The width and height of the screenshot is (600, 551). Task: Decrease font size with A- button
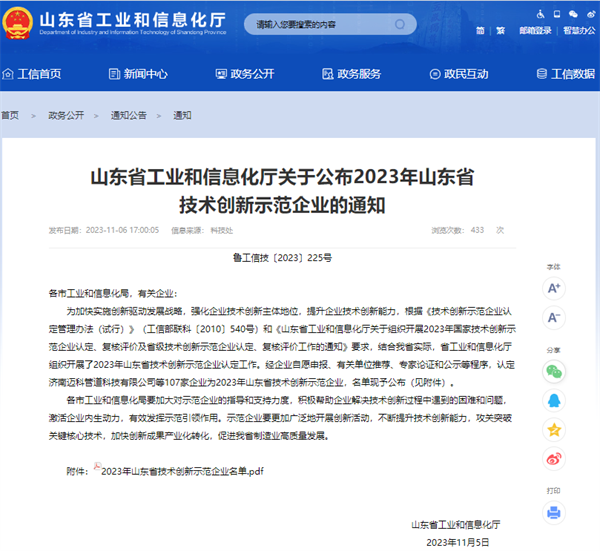tap(553, 318)
